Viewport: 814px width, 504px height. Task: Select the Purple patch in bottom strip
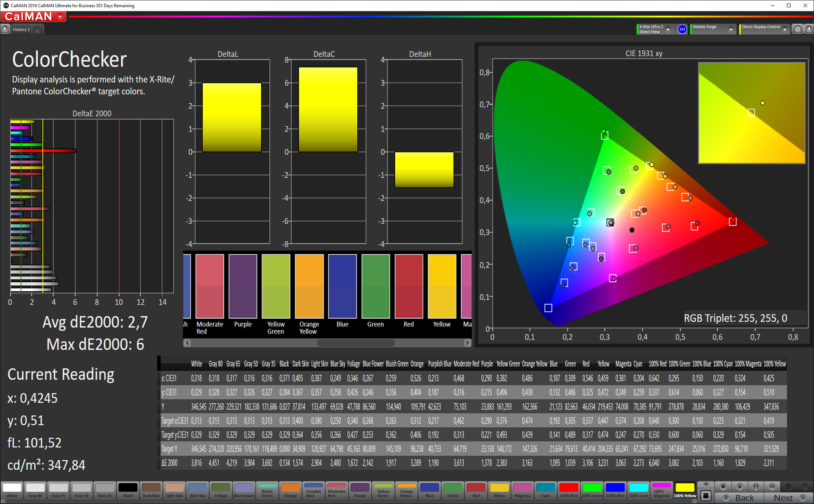click(x=360, y=490)
